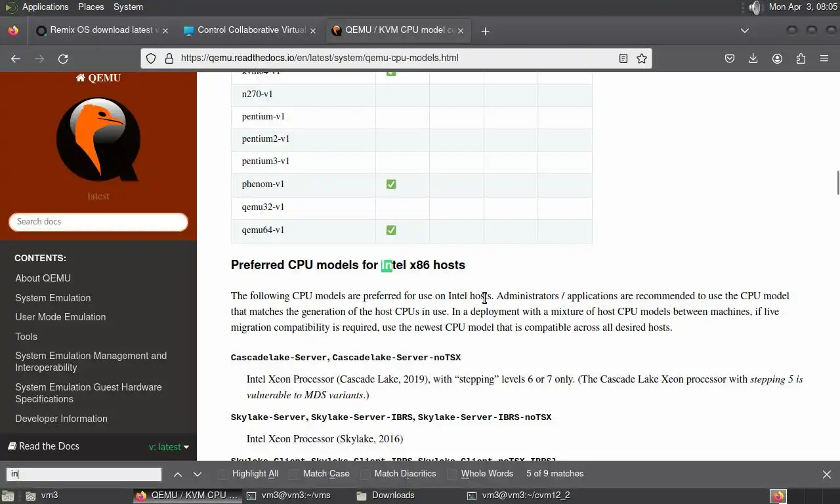
Task: Click the QEMU home icon link
Action: click(x=98, y=77)
